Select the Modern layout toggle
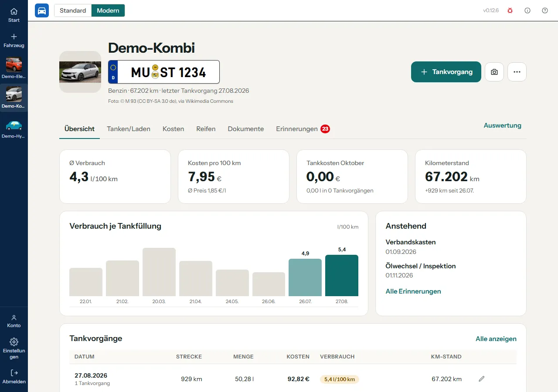 tap(108, 10)
